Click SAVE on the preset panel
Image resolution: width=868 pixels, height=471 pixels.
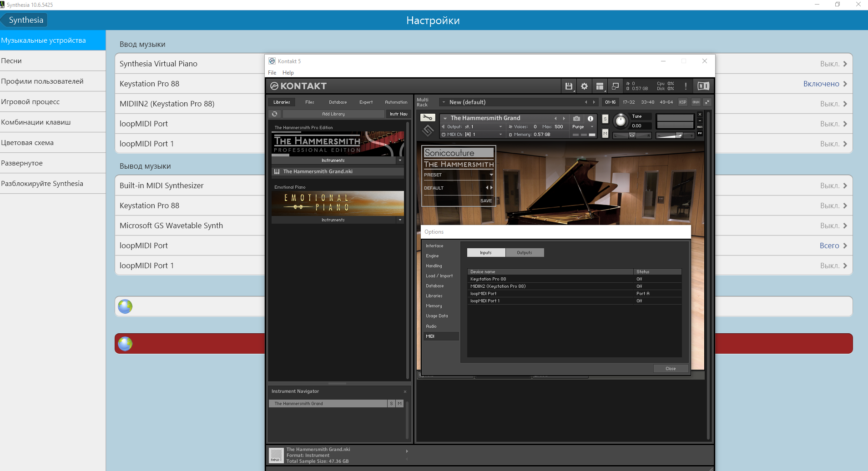(486, 201)
